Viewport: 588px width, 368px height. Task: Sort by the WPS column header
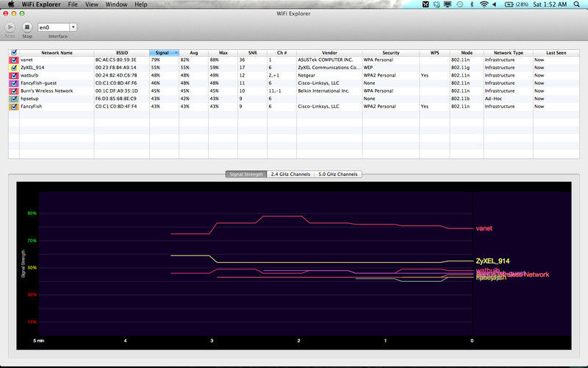434,52
